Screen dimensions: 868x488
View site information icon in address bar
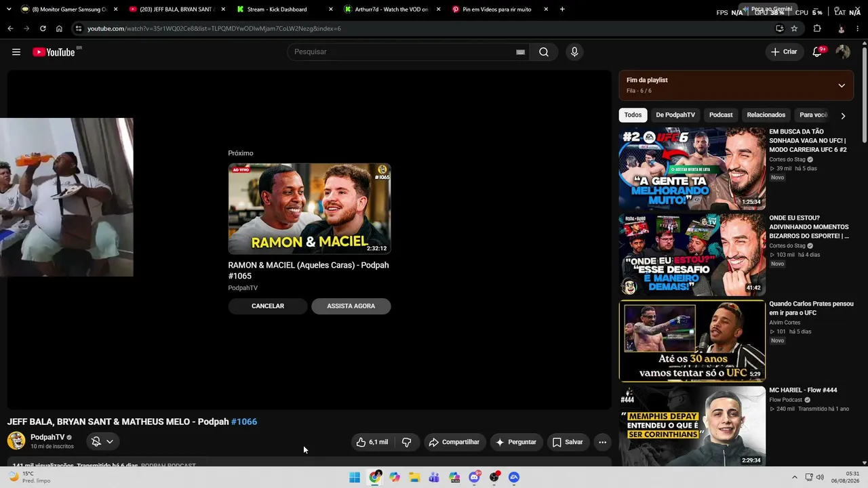[79, 28]
